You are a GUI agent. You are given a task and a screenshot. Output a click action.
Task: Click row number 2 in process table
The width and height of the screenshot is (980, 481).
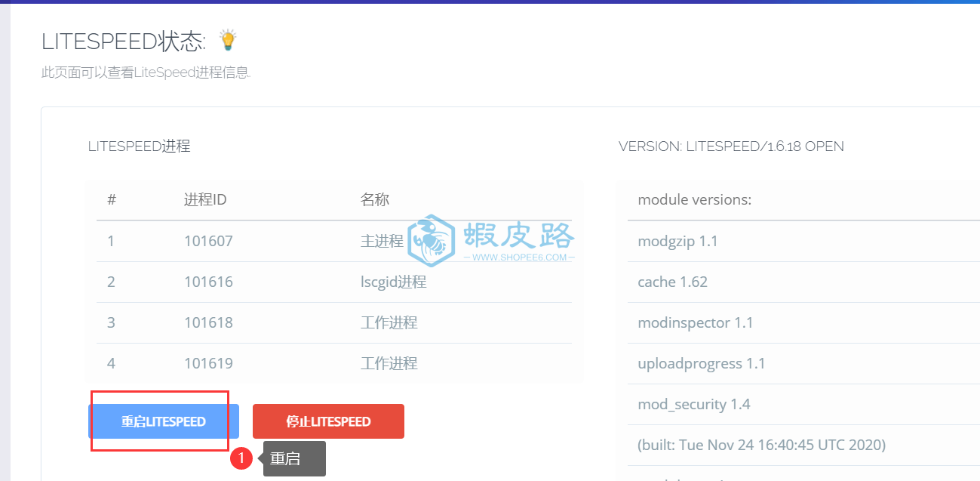111,282
